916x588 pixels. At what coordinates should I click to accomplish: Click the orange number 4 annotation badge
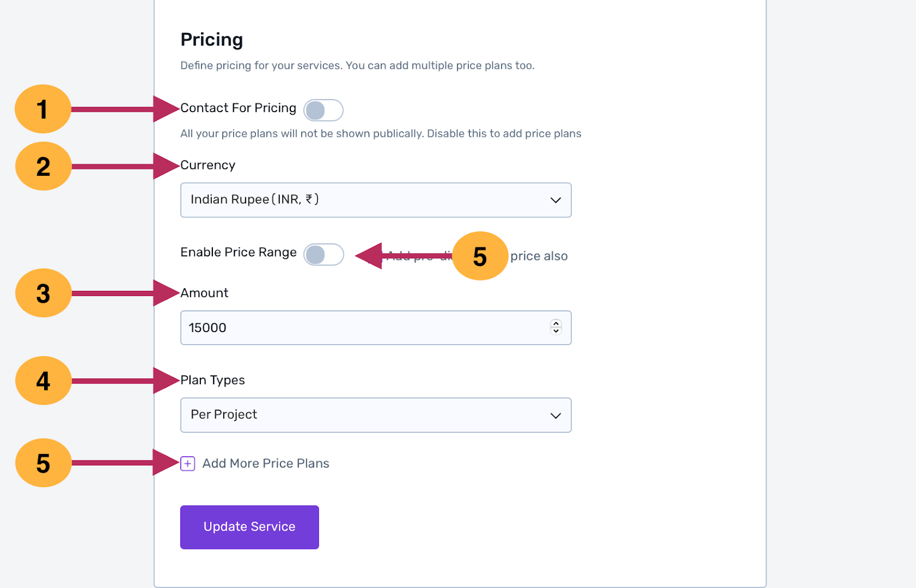point(43,381)
